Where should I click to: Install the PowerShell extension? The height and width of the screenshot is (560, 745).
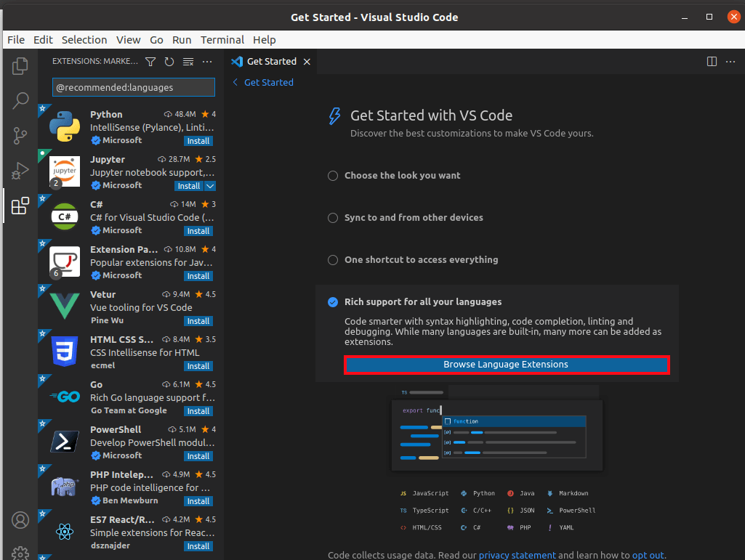pyautogui.click(x=198, y=456)
